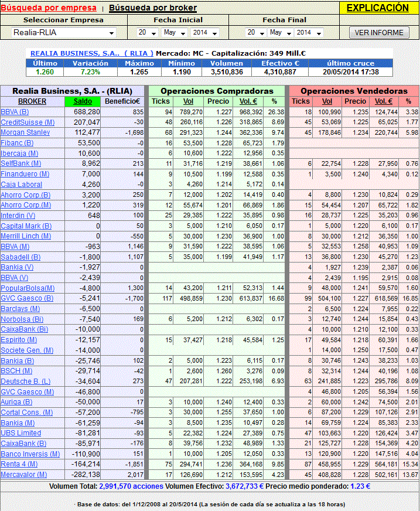The width and height of the screenshot is (420, 511).
Task: Open the end date year dropdown
Action: (x=313, y=33)
